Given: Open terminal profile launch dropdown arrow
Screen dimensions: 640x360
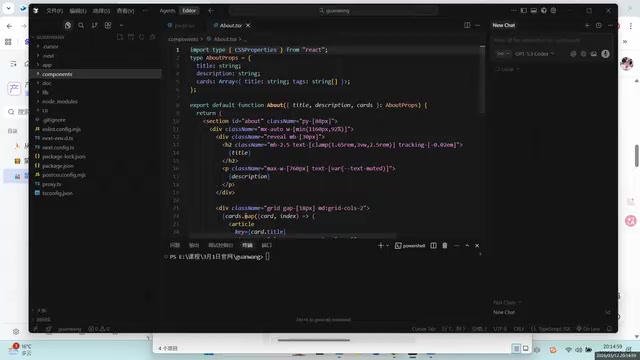Looking at the screenshot, I should [x=387, y=245].
